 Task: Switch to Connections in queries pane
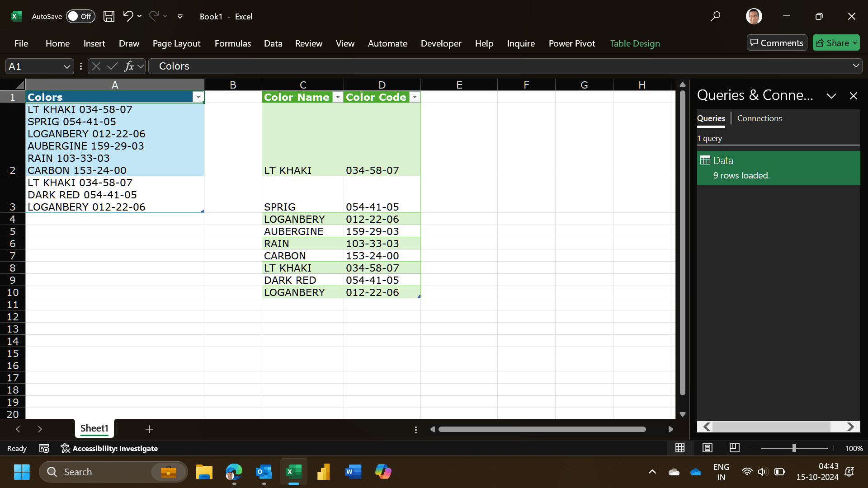point(759,118)
